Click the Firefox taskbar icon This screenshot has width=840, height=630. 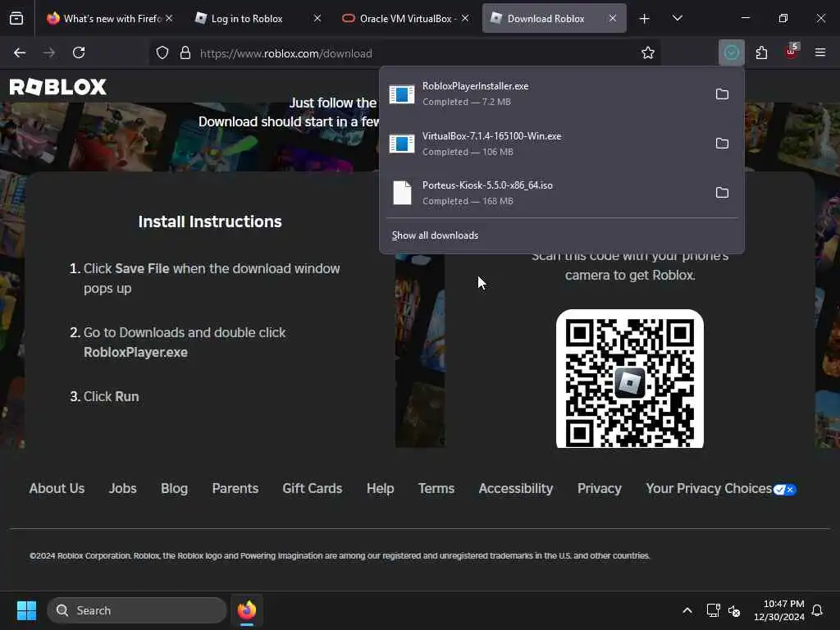click(x=246, y=610)
